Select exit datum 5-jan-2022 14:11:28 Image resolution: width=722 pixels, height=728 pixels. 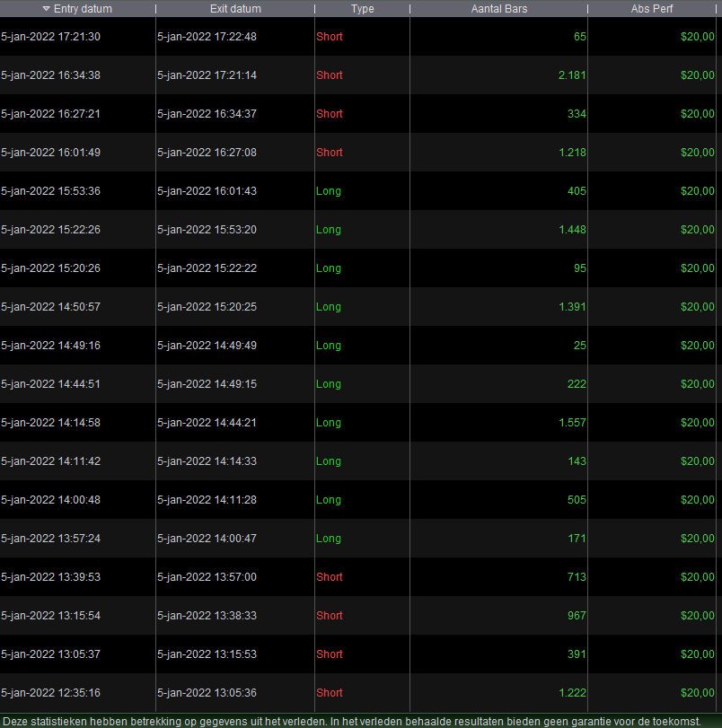pyautogui.click(x=207, y=499)
